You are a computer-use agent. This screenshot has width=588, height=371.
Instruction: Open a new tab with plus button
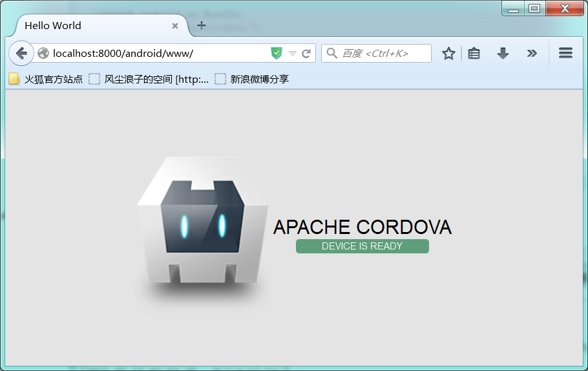[x=202, y=25]
